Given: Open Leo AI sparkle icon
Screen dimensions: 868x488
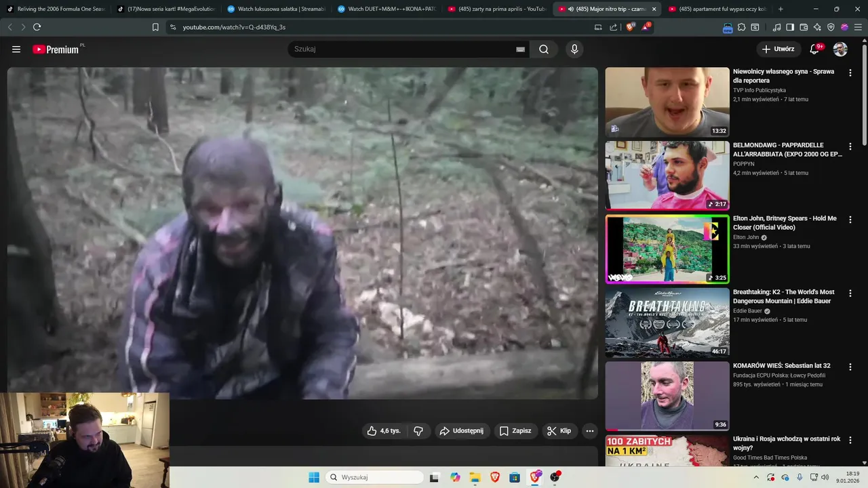Looking at the screenshot, I should (817, 27).
